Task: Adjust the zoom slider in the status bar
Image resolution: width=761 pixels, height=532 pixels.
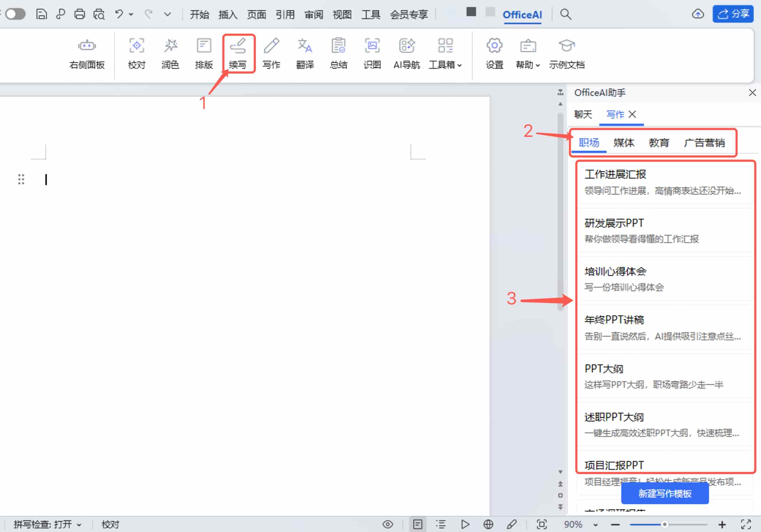Action: click(x=664, y=524)
